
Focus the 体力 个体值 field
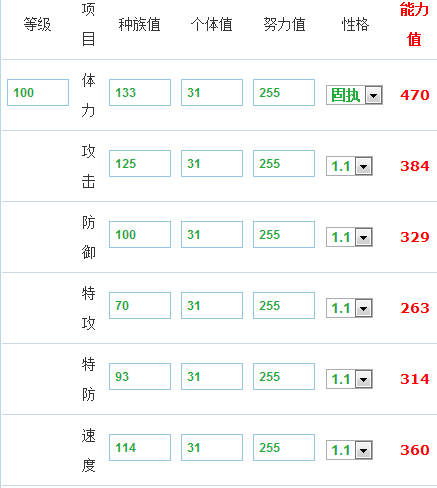click(212, 92)
